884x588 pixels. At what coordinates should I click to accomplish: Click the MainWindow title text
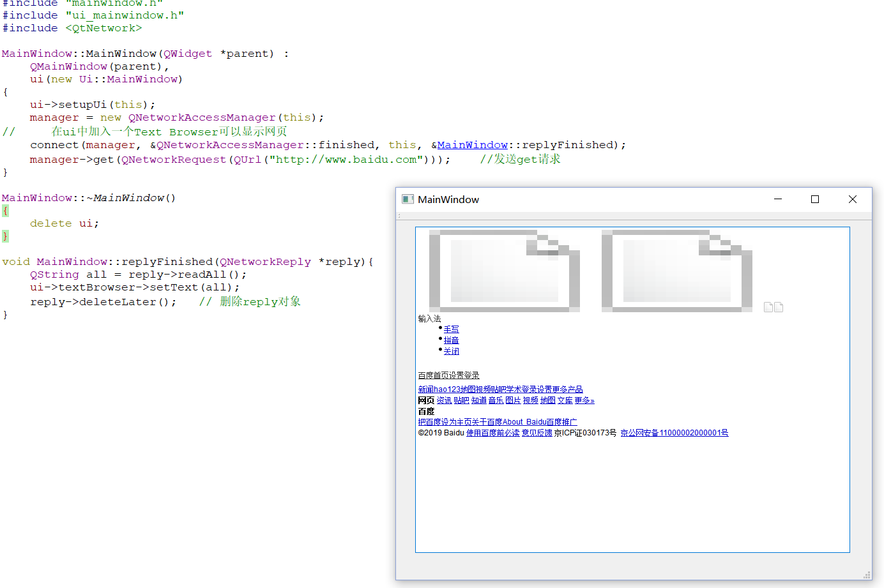pyautogui.click(x=448, y=199)
